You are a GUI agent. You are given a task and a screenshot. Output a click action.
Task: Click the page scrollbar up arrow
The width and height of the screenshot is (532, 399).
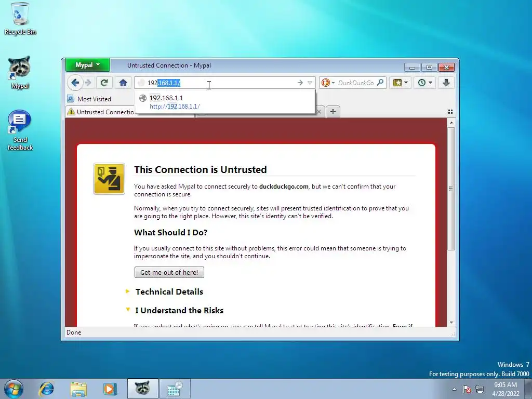click(x=451, y=123)
